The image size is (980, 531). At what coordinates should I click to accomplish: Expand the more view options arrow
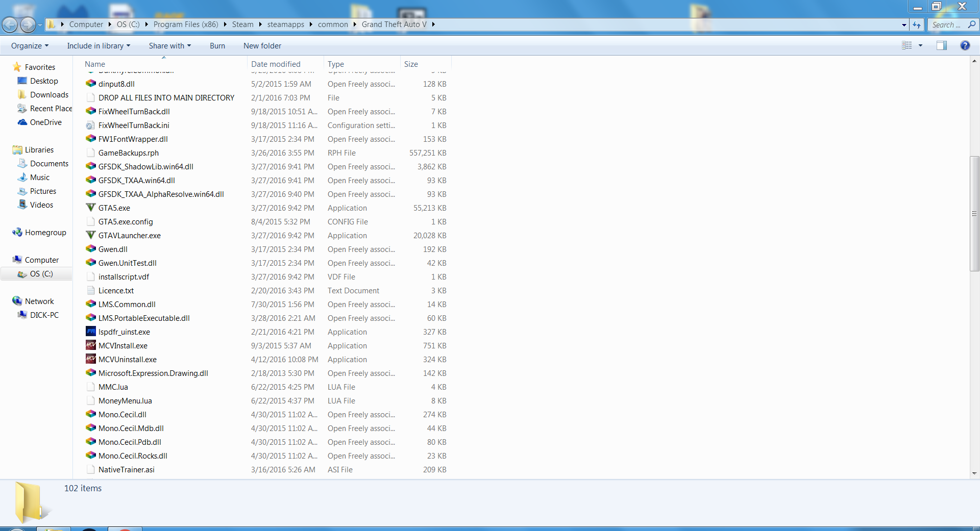tap(921, 45)
